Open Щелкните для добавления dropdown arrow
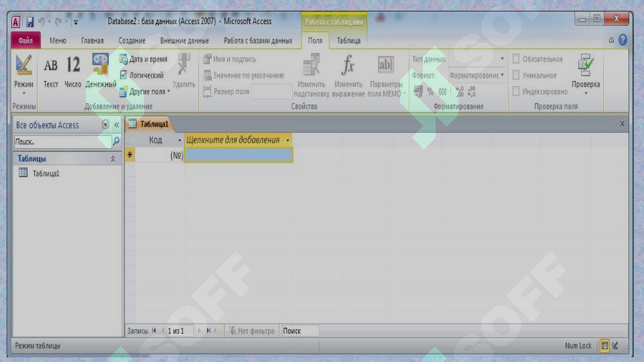644x362 pixels. tap(287, 141)
